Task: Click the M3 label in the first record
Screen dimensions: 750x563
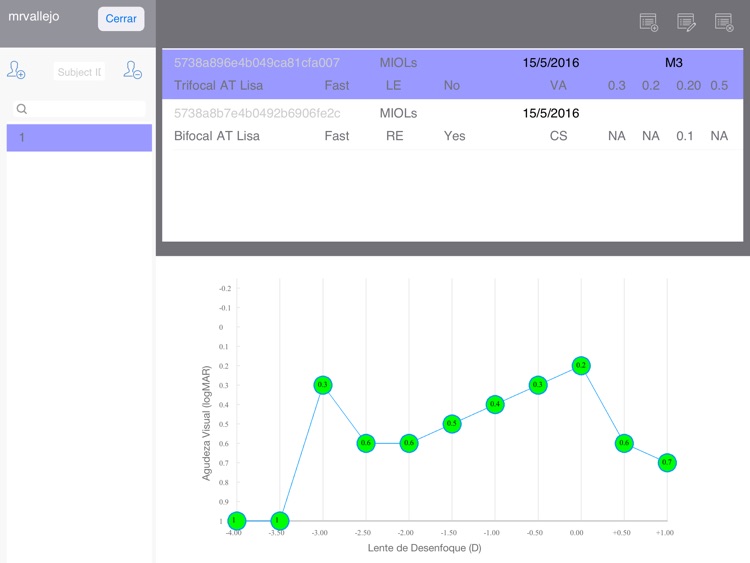Action: pos(673,63)
